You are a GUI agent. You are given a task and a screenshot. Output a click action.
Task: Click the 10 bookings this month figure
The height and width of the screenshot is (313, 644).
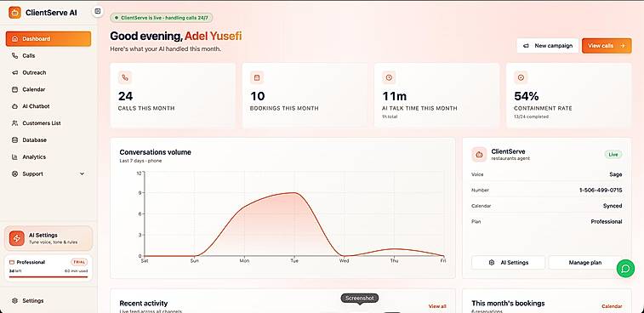point(258,96)
